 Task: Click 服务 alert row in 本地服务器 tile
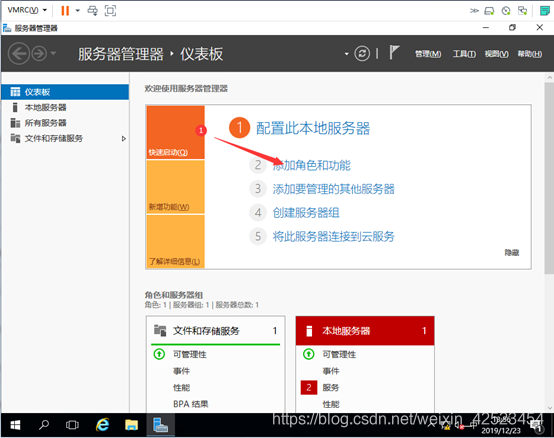(331, 387)
